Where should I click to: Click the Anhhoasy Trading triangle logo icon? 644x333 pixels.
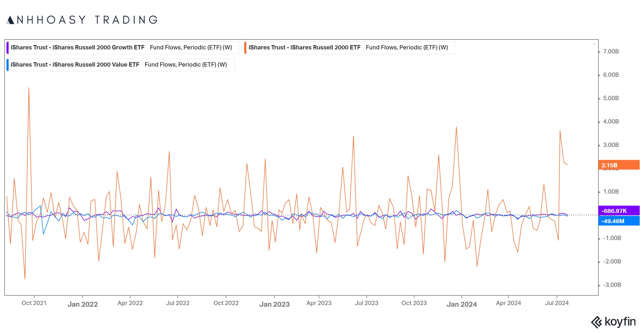tap(10, 20)
